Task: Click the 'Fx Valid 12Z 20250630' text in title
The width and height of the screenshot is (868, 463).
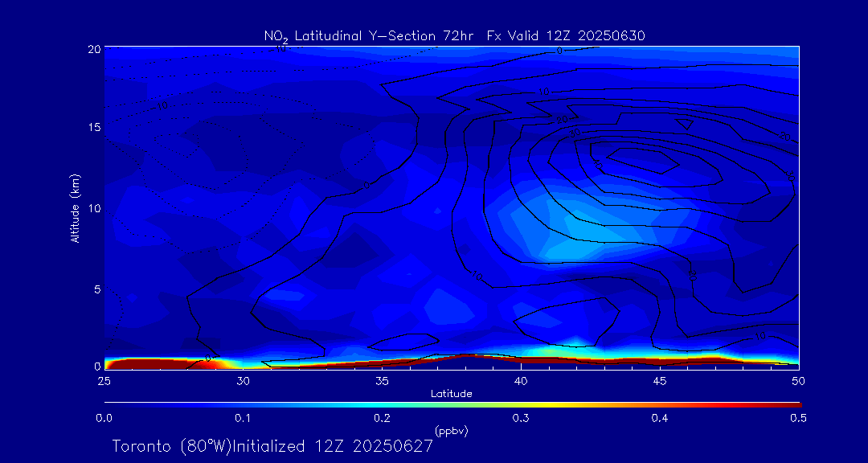Action: (566, 35)
